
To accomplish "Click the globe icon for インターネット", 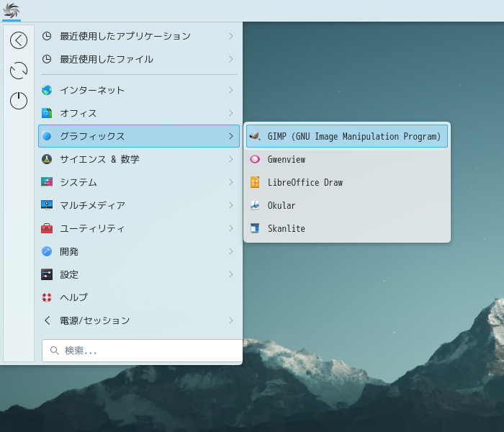I will click(47, 90).
